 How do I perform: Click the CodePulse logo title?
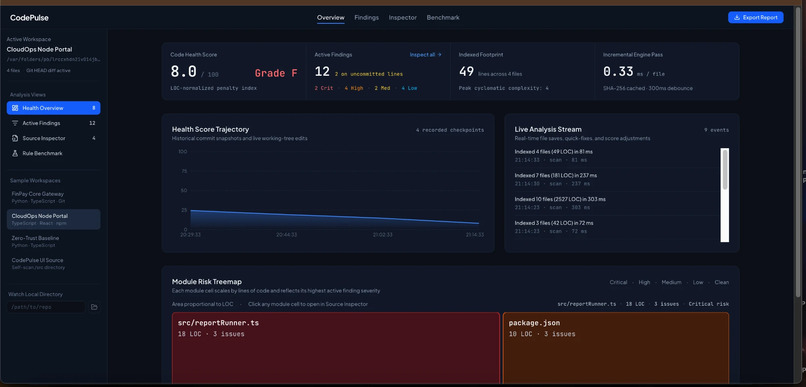[29, 18]
